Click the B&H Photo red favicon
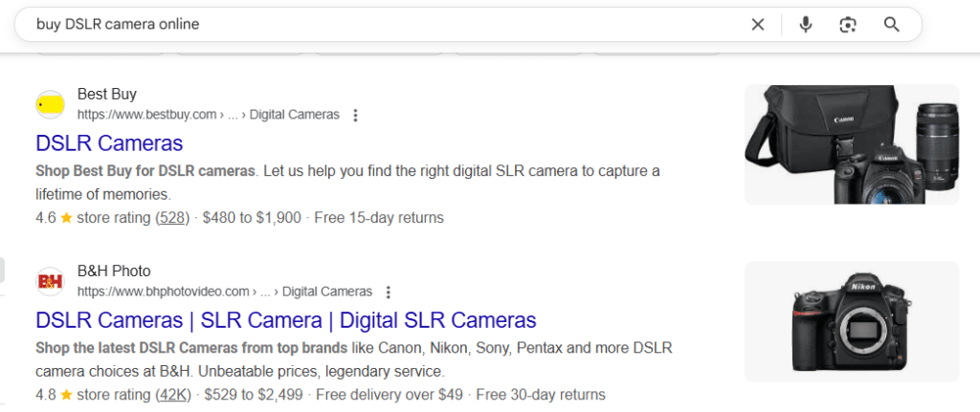Screen dimensions: 980x412 pos(50,282)
